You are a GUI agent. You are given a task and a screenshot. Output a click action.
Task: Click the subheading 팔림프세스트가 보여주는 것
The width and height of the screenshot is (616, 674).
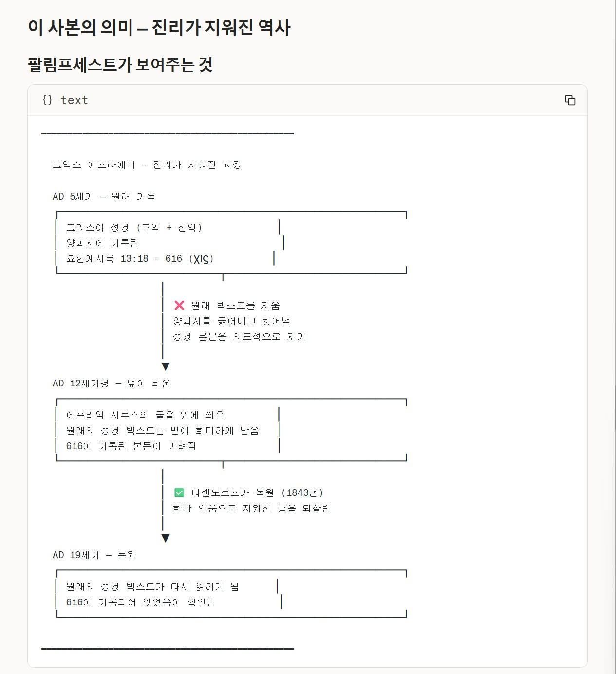(x=120, y=65)
